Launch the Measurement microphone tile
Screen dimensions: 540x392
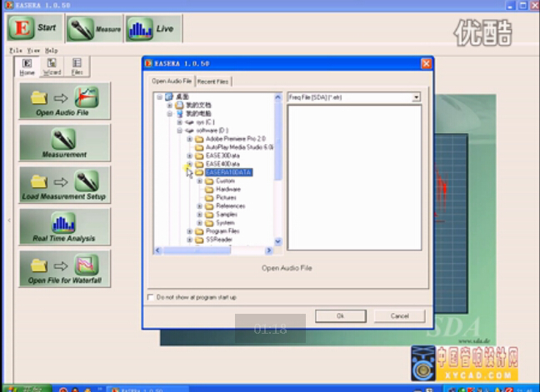pos(65,142)
